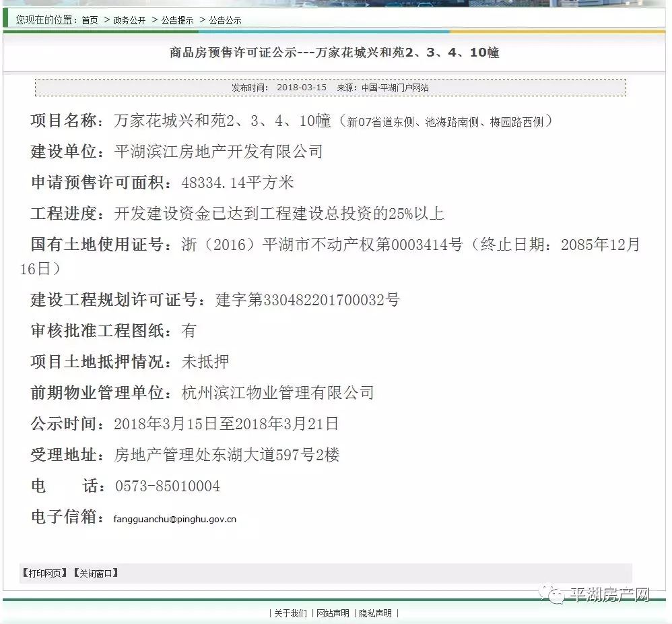Viewport: 672px width, 624px height.
Task: Click the permit number 建字第330482201700032号
Action: [x=307, y=300]
